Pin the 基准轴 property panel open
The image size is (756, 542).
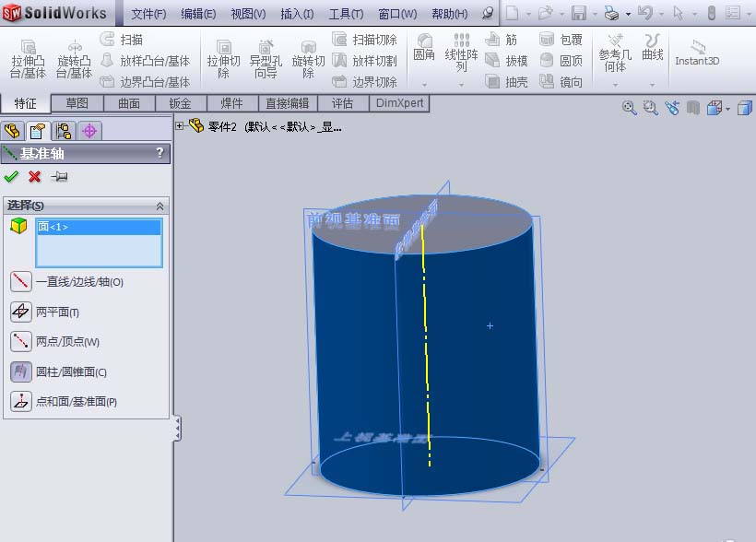point(59,176)
